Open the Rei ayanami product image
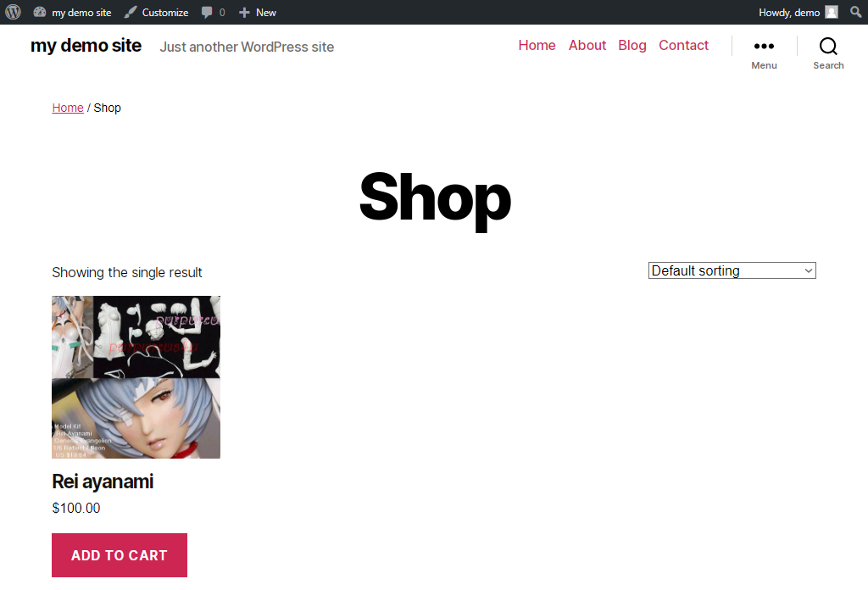The width and height of the screenshot is (868, 590). tap(136, 377)
